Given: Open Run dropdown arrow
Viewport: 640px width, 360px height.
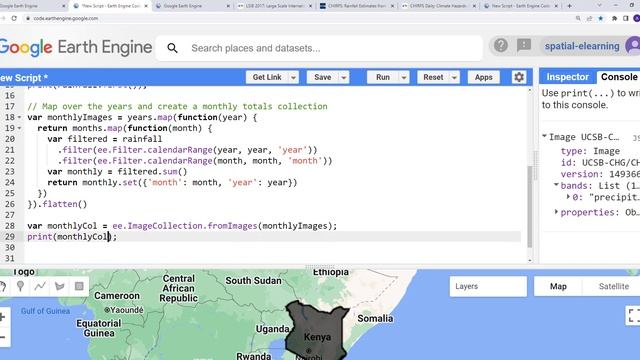Looking at the screenshot, I should 404,78.
